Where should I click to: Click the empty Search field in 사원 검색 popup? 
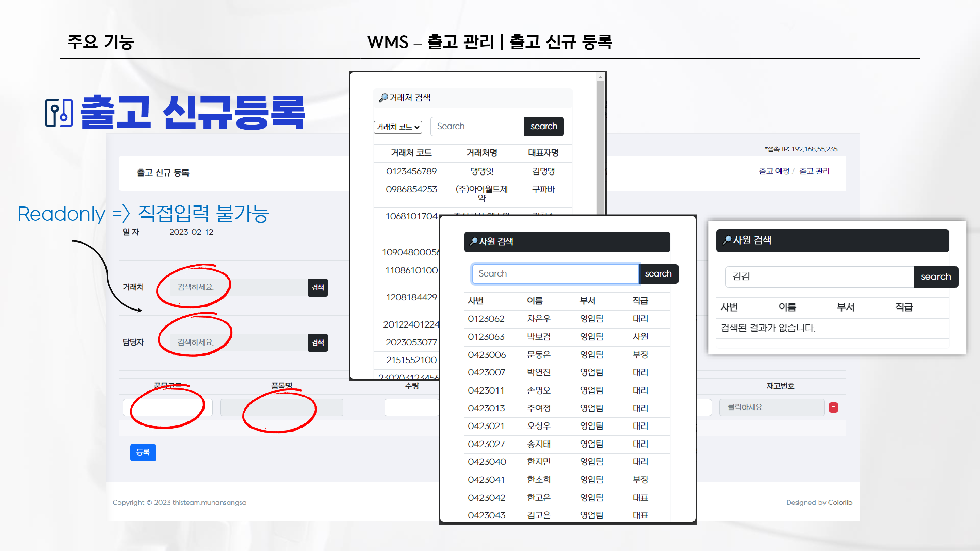pos(555,274)
